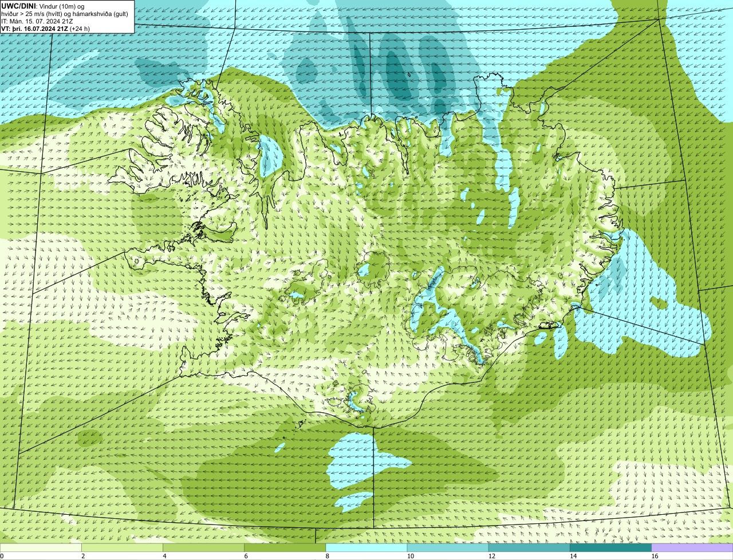This screenshot has width=733, height=560.
Task: Click the 12–14 m/s teal legend swatch
Action: pyautogui.click(x=529, y=548)
